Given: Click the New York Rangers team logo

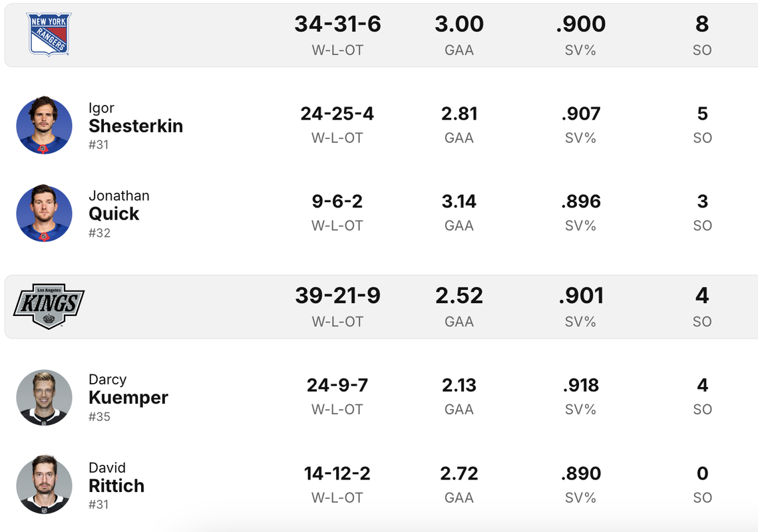Looking at the screenshot, I should coord(49,35).
